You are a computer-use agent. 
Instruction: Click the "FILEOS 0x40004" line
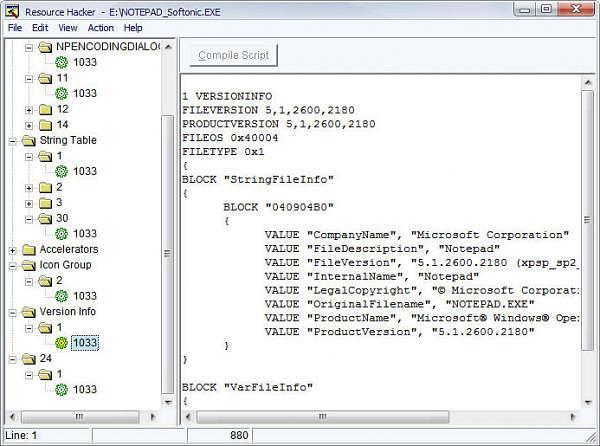[230, 138]
